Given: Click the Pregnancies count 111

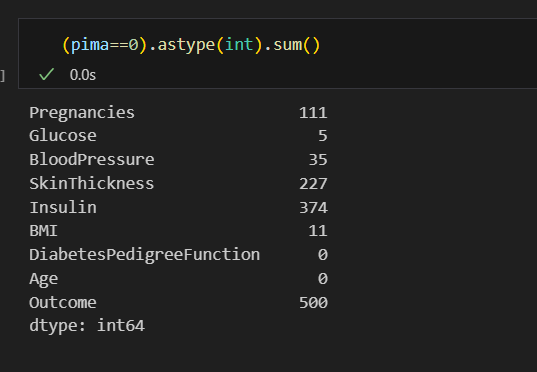Looking at the screenshot, I should (313, 113).
